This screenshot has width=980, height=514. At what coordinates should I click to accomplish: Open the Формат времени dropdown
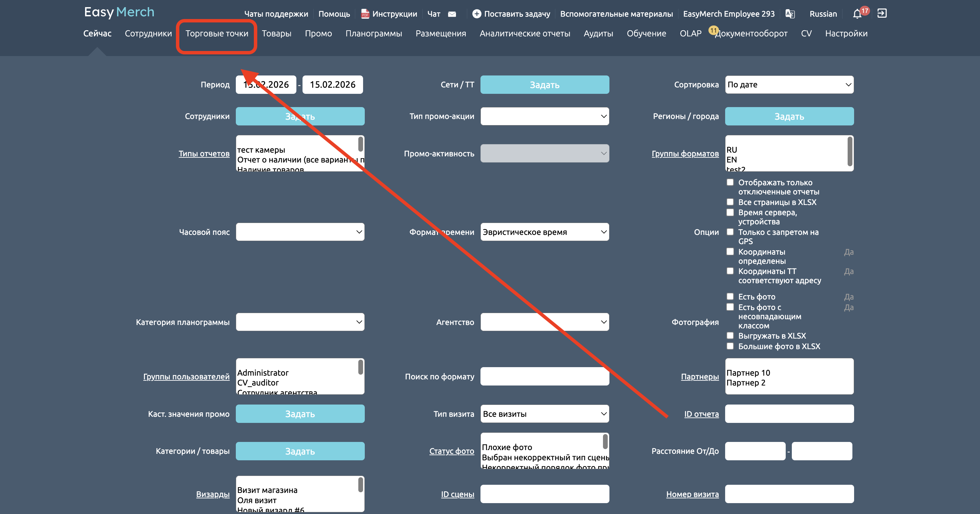point(544,232)
